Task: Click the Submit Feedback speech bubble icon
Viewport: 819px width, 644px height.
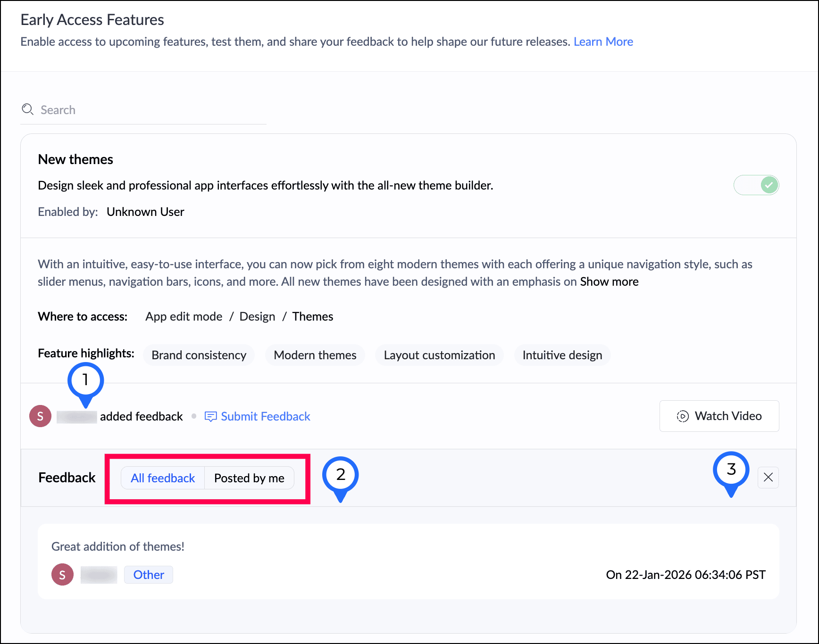Action: click(x=210, y=416)
